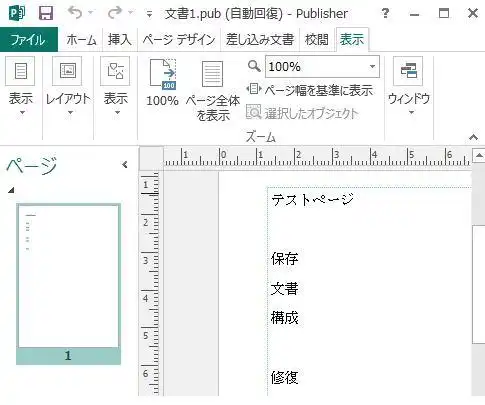Collapse the ribbon with the caret
Screen dimensions: 485x405
point(473,137)
